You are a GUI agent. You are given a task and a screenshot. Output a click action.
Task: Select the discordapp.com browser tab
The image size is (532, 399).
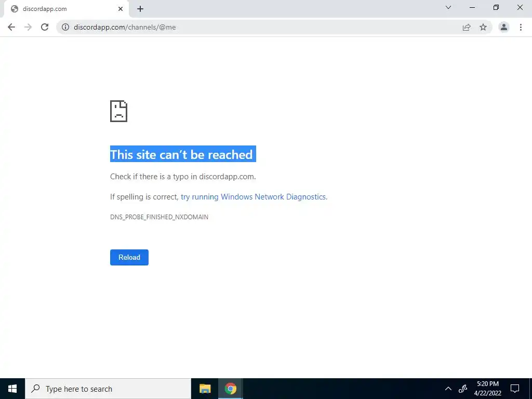[x=66, y=9]
